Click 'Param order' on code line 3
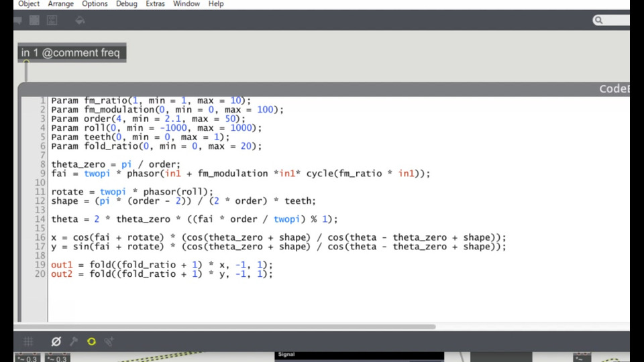 [x=81, y=119]
